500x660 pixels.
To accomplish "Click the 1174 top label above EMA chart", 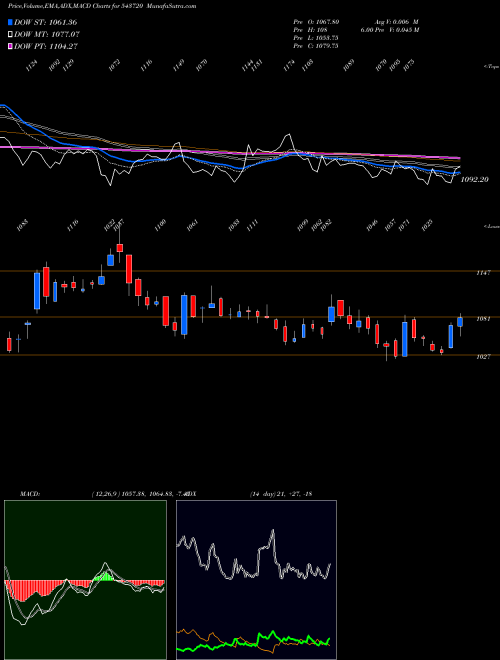I will [288, 66].
